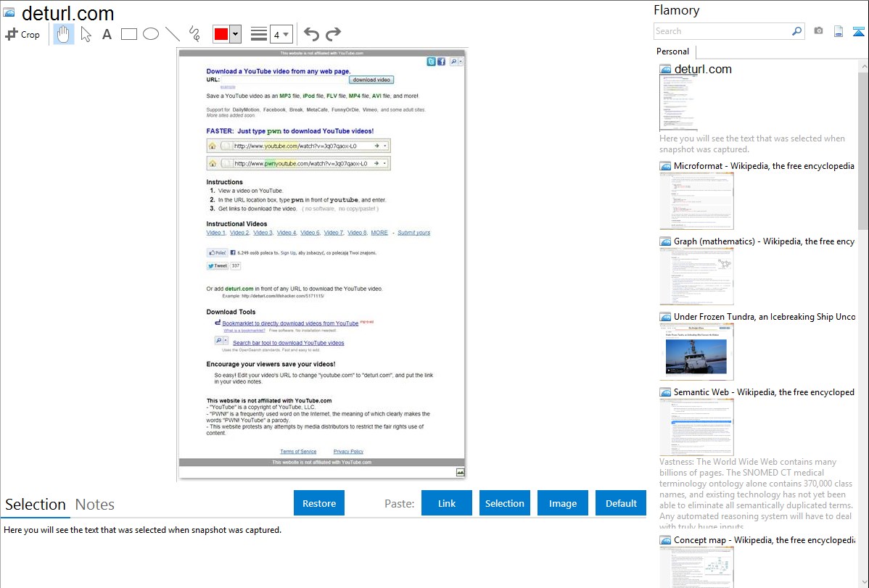
Task: Open the Microformat Wikipedia snapshot thumbnail
Action: 696,201
